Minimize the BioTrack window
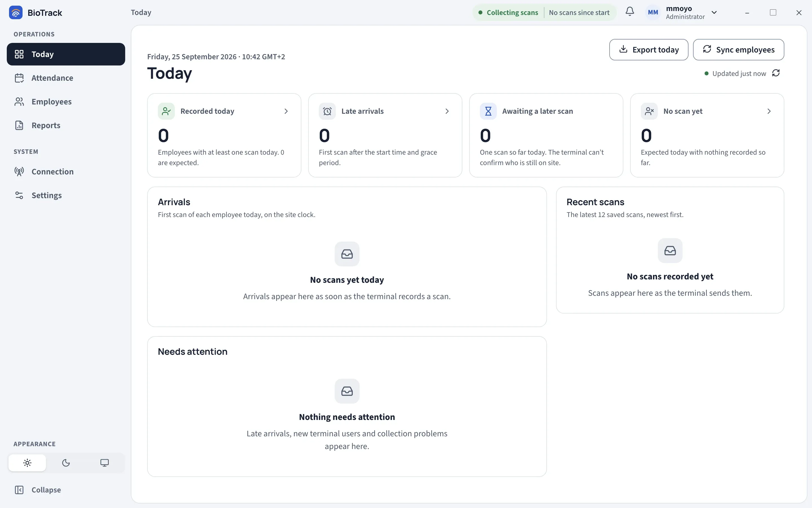The height and width of the screenshot is (508, 812). (x=747, y=12)
